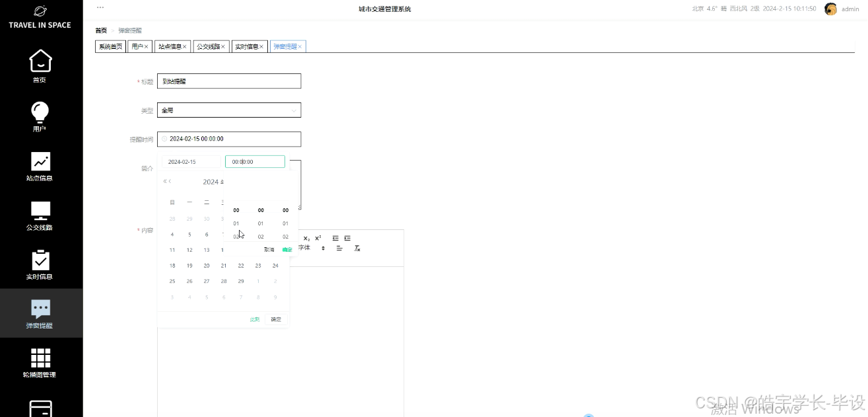Confirm time with green 确定 in time picker
The image size is (868, 417).
287,250
